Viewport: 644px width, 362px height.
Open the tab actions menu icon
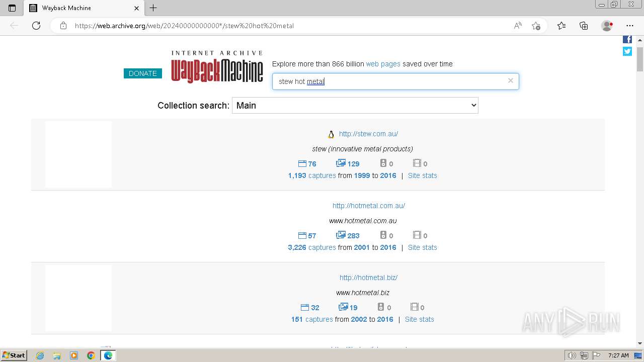pyautogui.click(x=12, y=8)
